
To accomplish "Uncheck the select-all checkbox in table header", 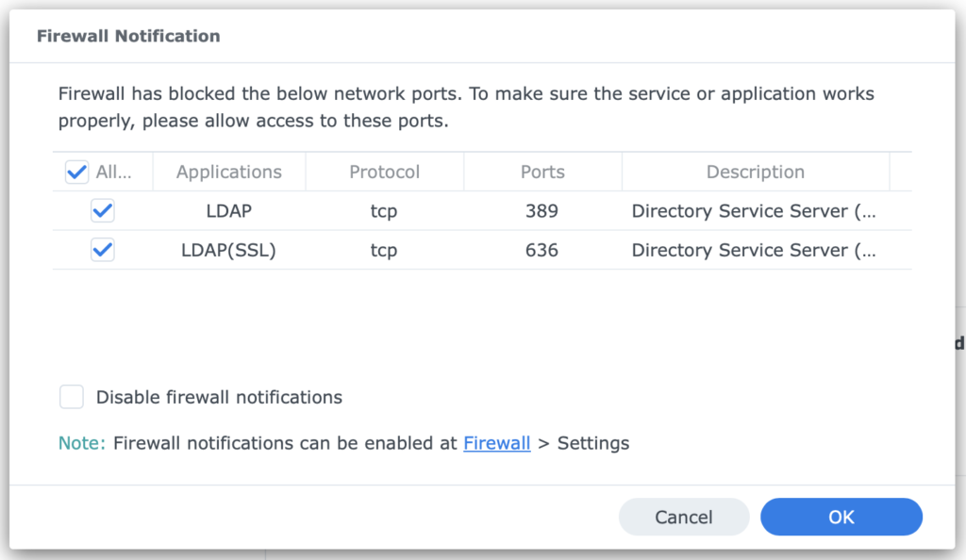I will pos(76,171).
